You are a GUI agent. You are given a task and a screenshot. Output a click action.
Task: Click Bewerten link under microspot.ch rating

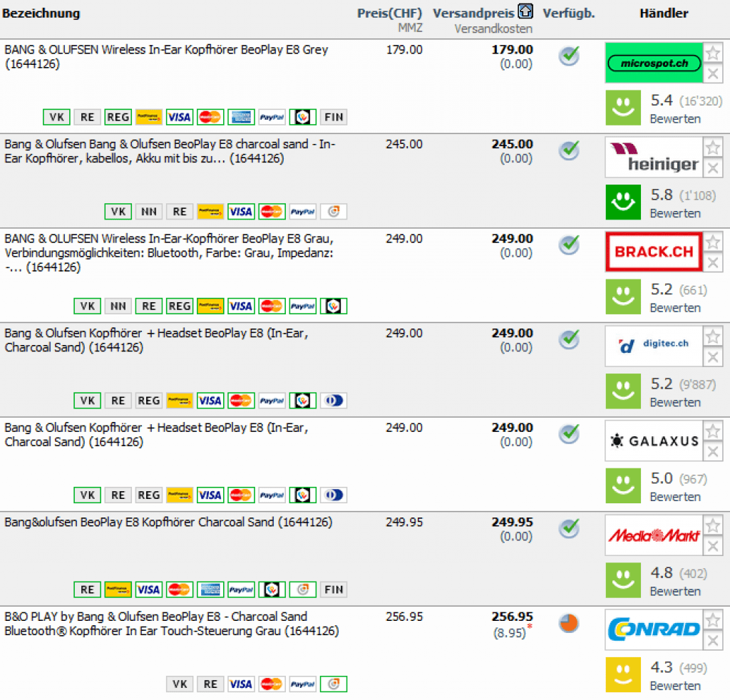point(674,119)
